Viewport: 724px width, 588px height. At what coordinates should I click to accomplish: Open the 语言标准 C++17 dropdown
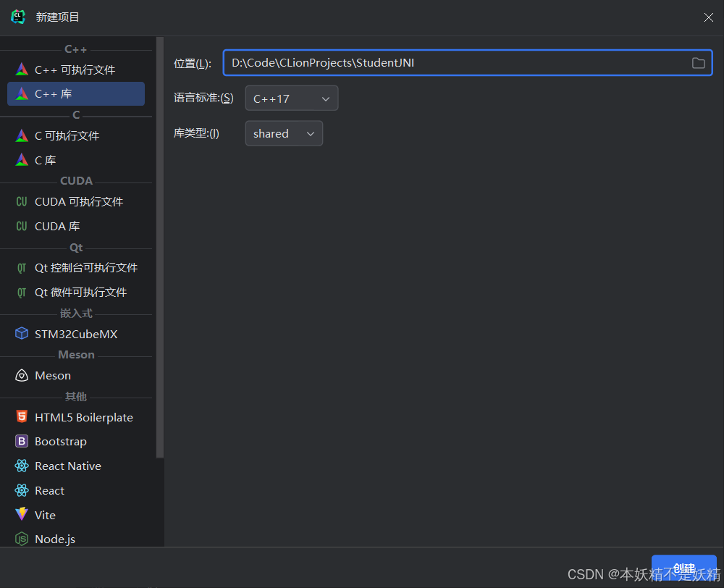point(291,98)
